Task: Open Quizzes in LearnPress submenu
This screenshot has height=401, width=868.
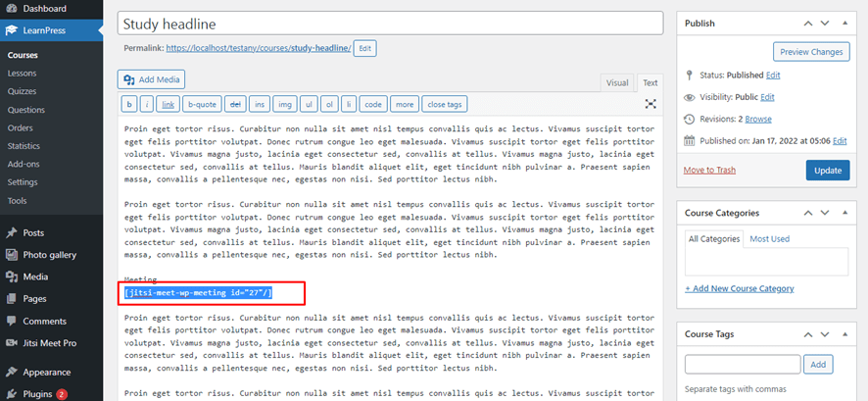Action: pyautogui.click(x=23, y=91)
